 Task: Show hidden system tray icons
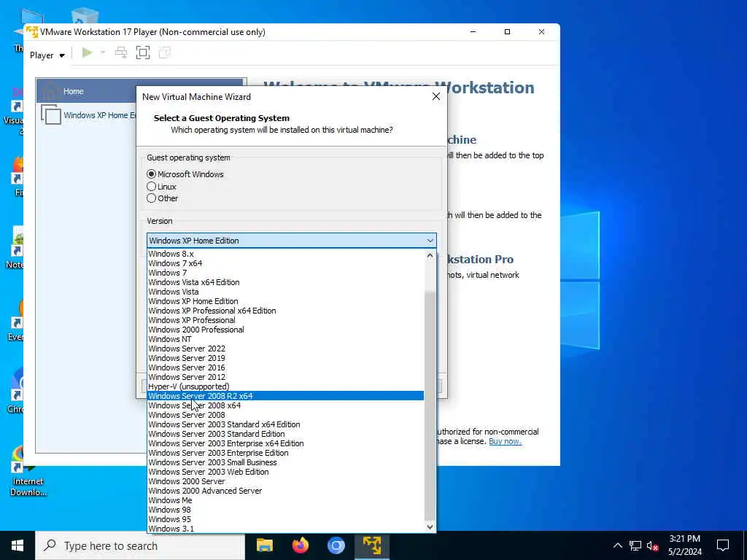[x=617, y=545]
